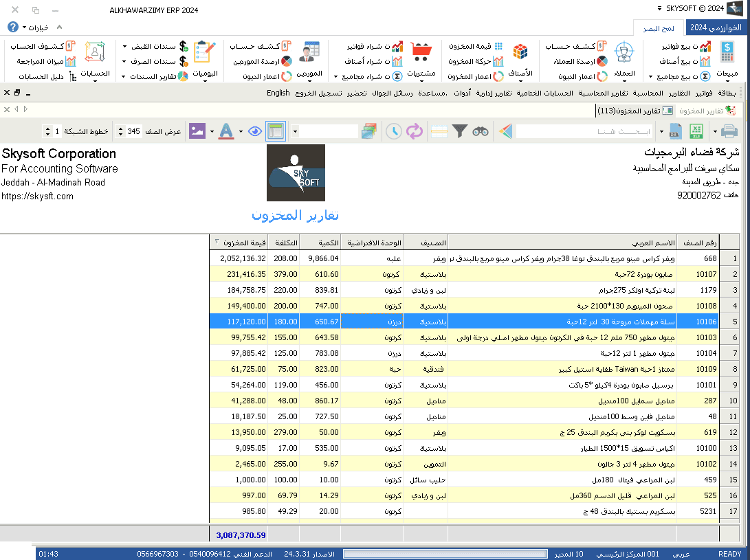
Task: Expand the سندات الصرف dropdown arrow
Action: point(124,61)
